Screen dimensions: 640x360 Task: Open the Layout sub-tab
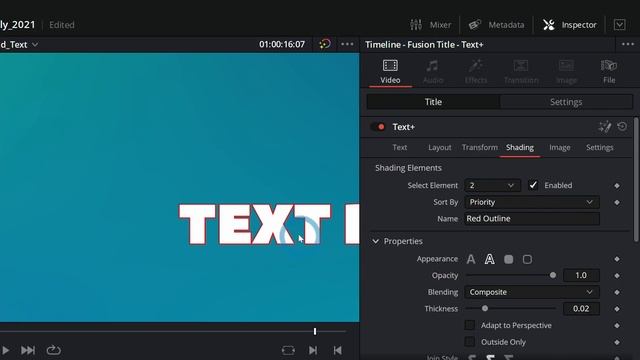click(440, 147)
